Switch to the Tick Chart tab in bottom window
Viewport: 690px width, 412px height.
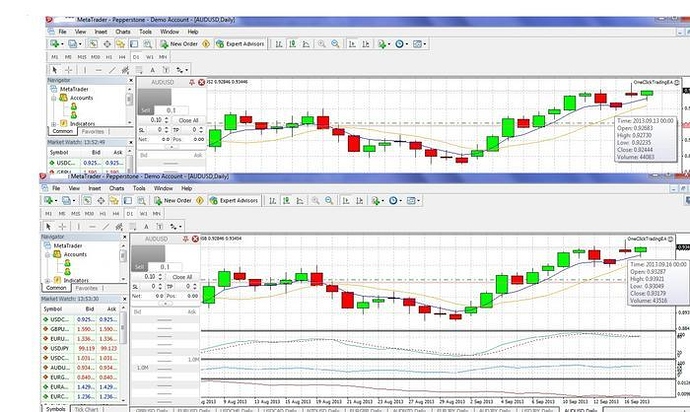86,409
